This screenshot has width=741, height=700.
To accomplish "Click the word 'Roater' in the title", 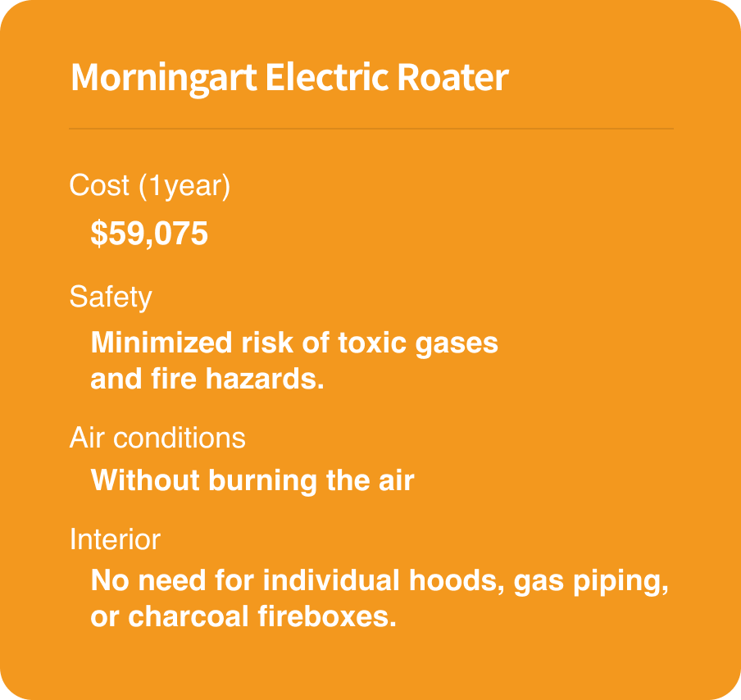I will 452,78.
